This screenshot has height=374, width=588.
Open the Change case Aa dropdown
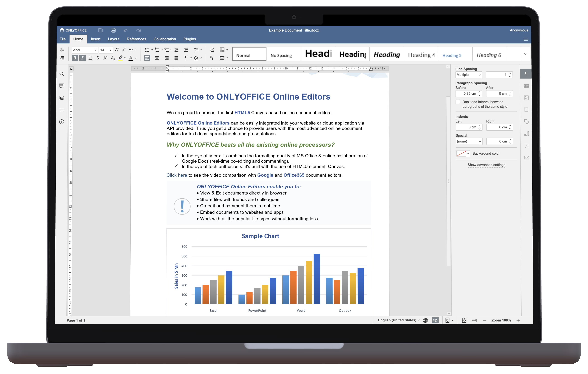[133, 50]
